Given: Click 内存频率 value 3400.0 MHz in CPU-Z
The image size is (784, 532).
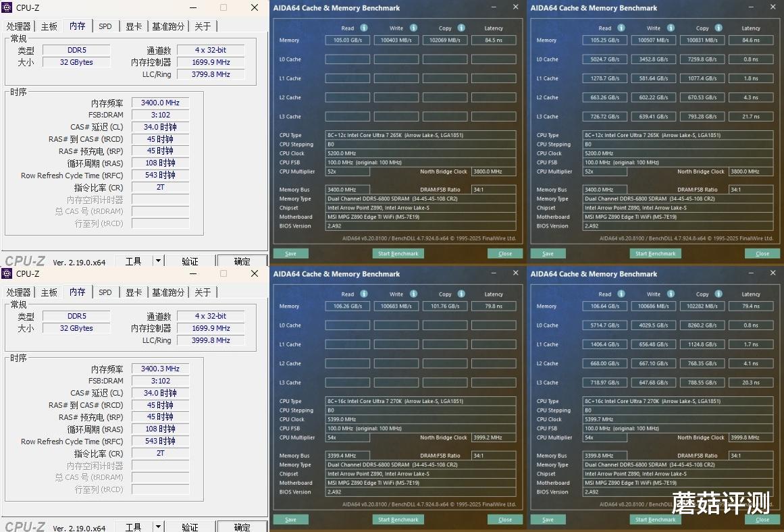Looking at the screenshot, I should pos(160,103).
